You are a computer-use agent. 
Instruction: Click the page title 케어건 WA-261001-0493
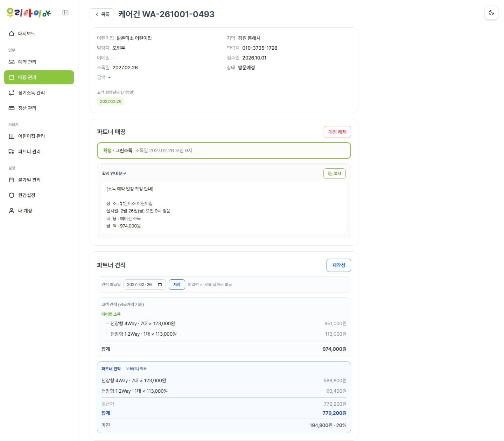(166, 14)
